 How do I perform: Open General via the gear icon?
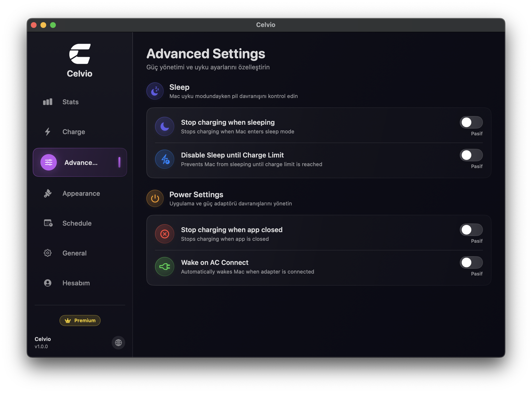click(x=47, y=253)
